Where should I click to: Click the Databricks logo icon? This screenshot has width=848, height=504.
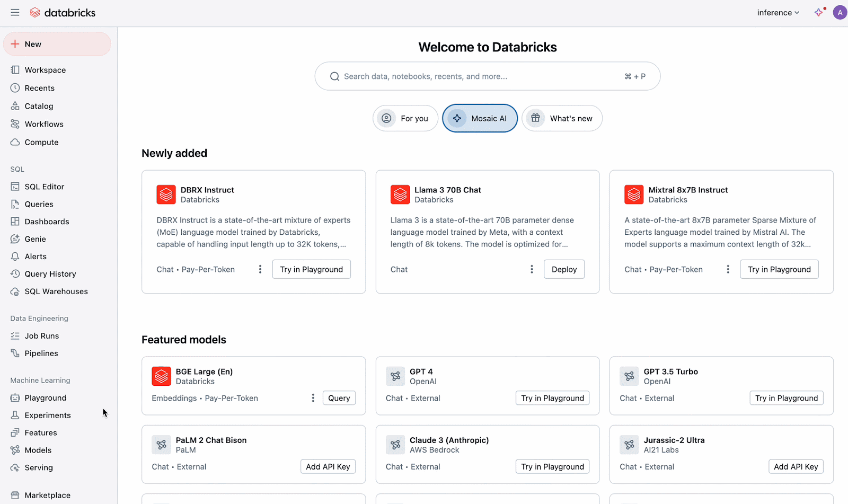point(35,13)
